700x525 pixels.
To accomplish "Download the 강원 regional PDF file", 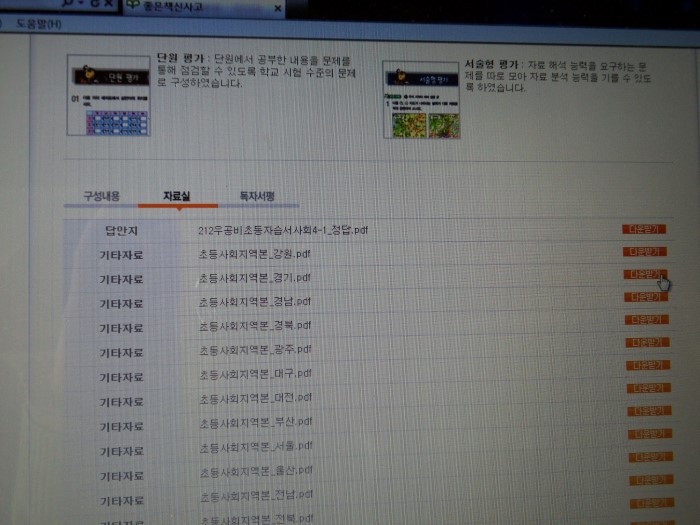I will (643, 251).
